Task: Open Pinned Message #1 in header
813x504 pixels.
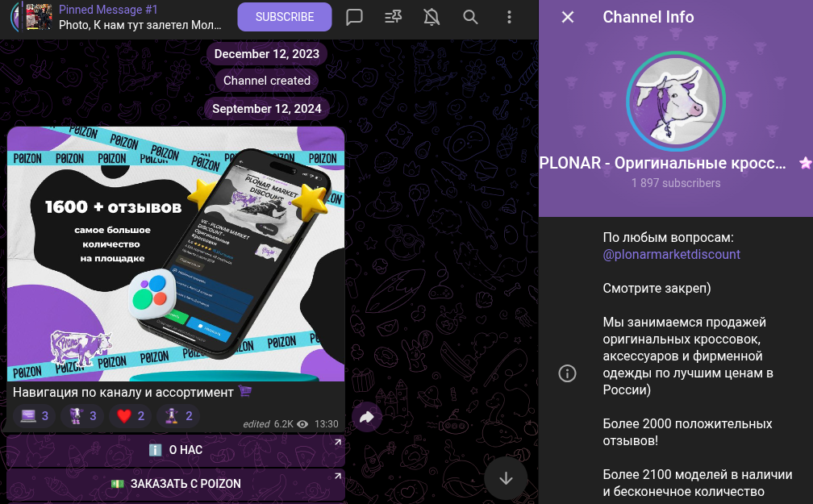Action: (140, 17)
